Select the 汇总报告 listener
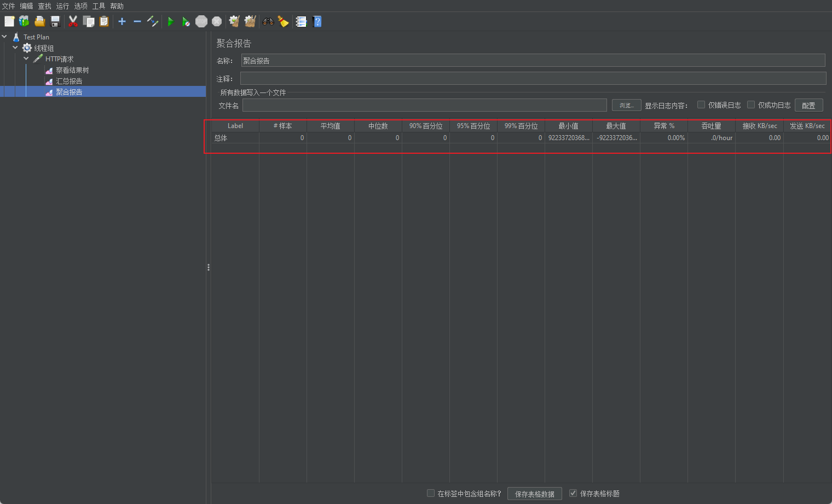This screenshot has width=832, height=504. (68, 81)
